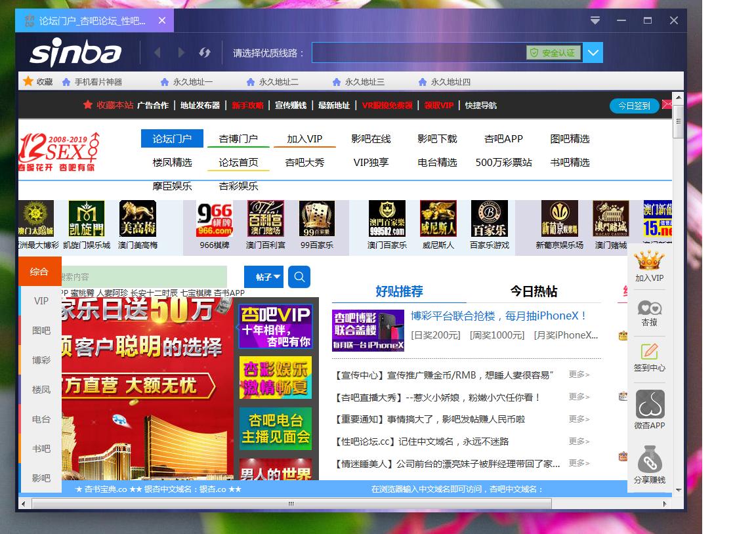The height and width of the screenshot is (534, 756).
Task: Click vertical scrollbar up arrow
Action: pyautogui.click(x=679, y=97)
